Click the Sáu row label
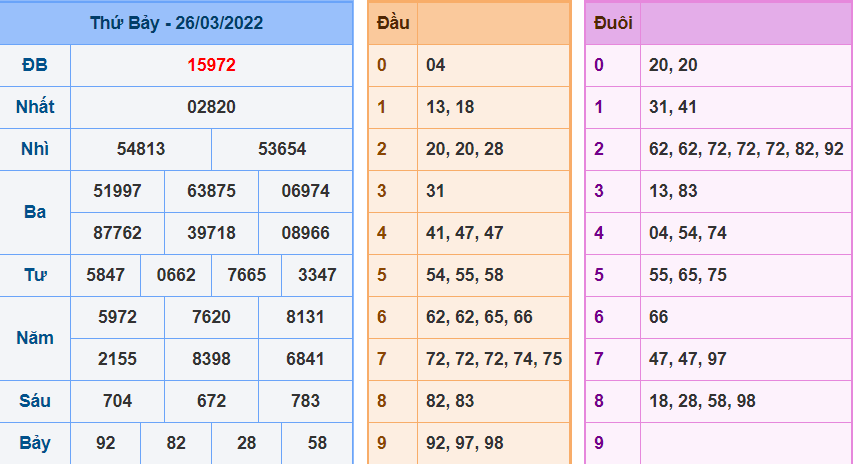The height and width of the screenshot is (464, 855). 35,401
